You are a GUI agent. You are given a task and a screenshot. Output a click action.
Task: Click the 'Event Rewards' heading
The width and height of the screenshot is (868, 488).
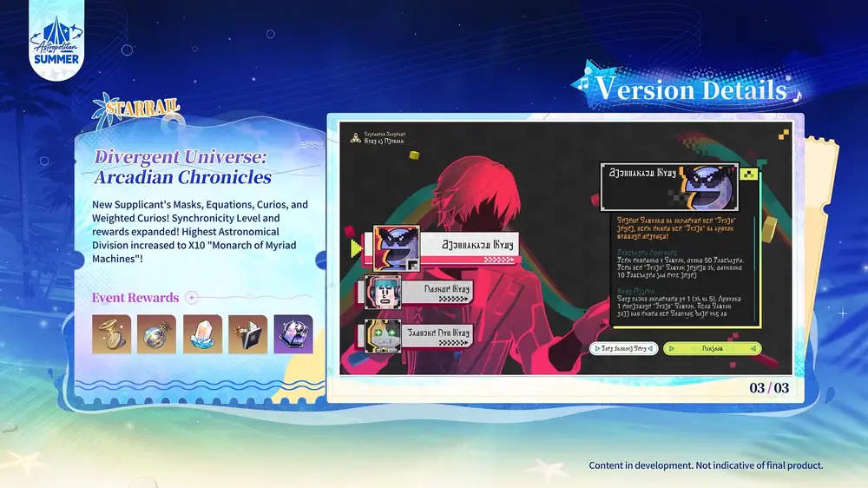[x=135, y=298]
